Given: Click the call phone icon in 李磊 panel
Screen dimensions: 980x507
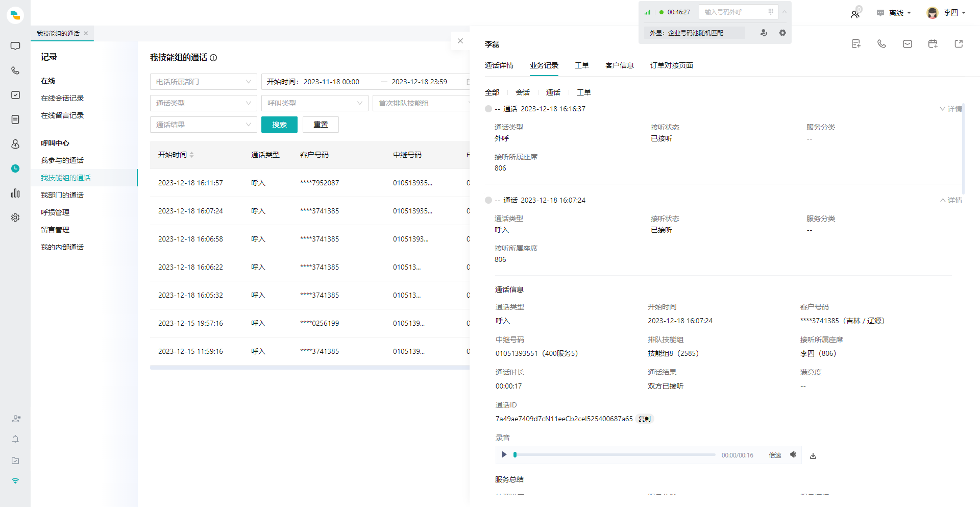Looking at the screenshot, I should pyautogui.click(x=881, y=44).
